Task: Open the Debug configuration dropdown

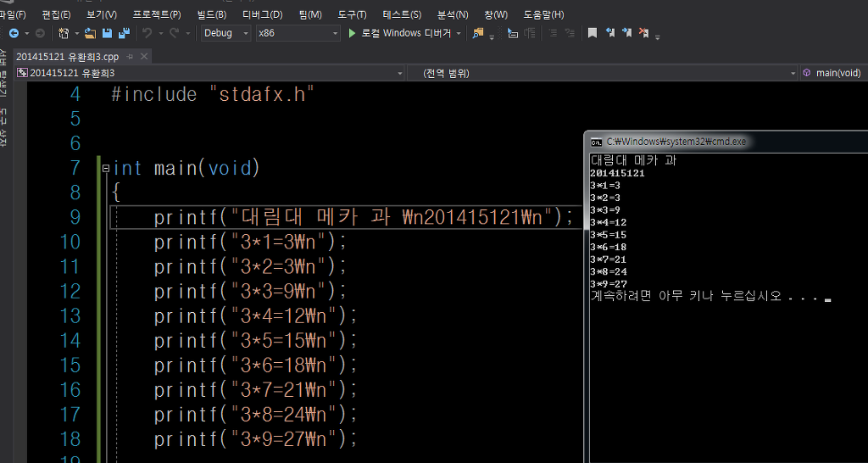Action: 225,33
